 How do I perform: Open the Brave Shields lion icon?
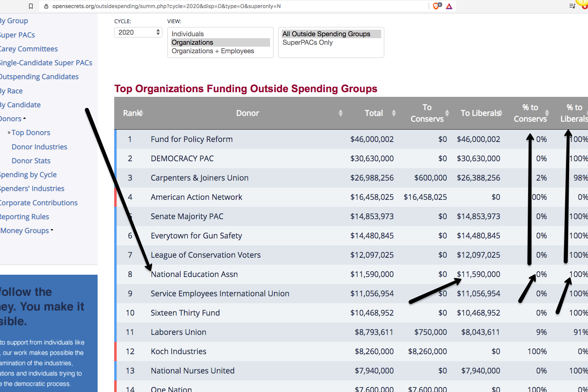[x=436, y=6]
